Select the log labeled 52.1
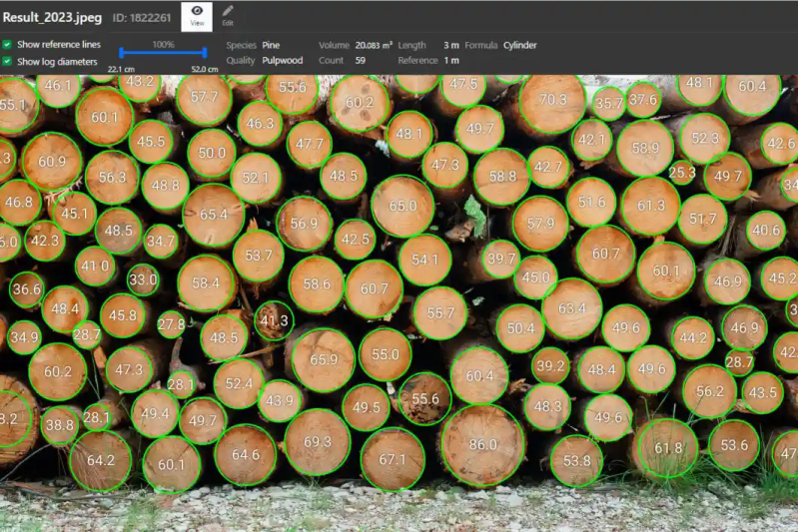Viewport: 798px width, 532px height. 255,178
